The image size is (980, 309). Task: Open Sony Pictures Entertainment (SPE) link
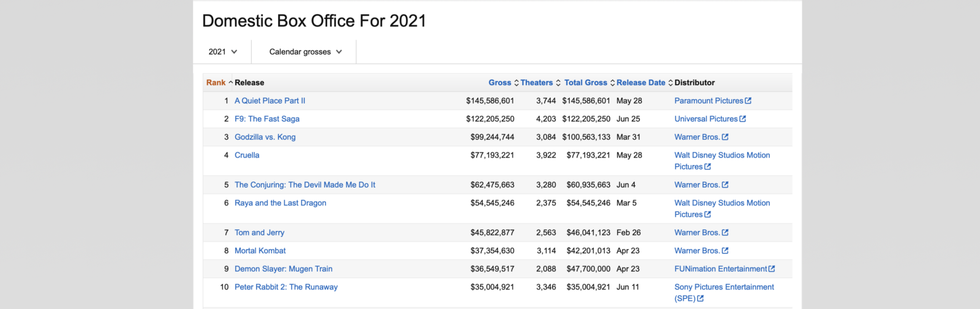724,292
